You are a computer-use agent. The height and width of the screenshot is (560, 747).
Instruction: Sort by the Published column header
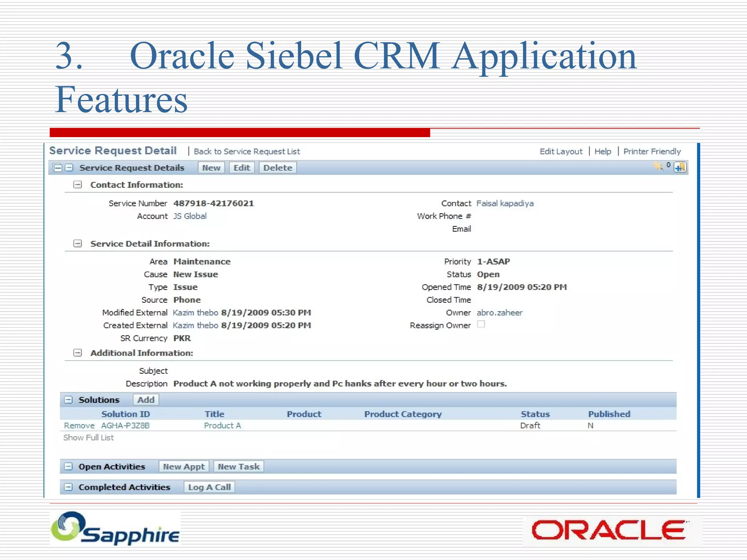609,414
